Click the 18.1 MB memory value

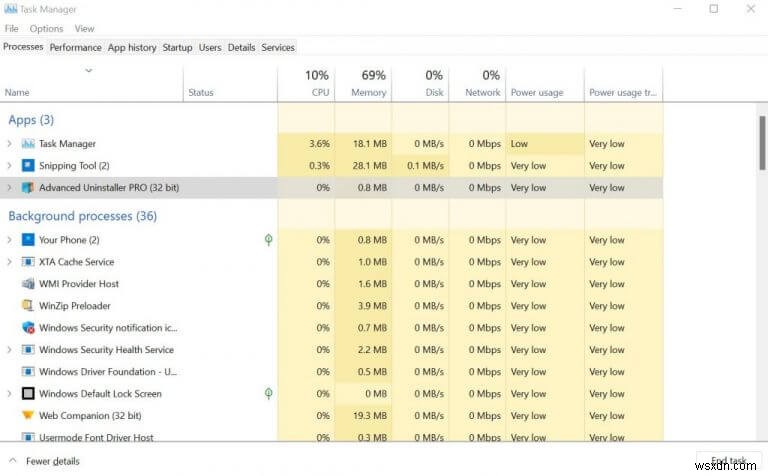point(370,143)
